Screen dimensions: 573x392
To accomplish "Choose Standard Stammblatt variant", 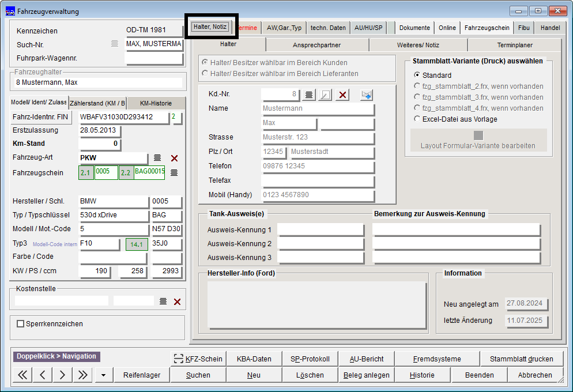I will pyautogui.click(x=417, y=75).
